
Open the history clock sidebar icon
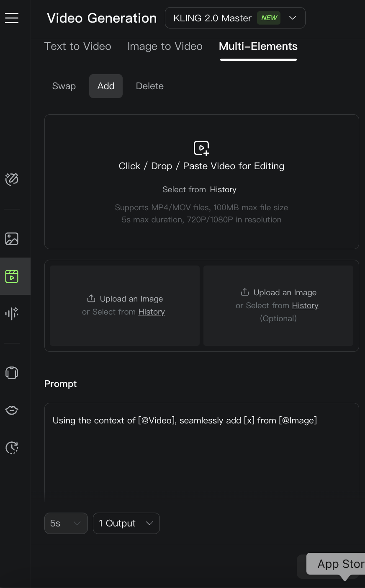(12, 448)
